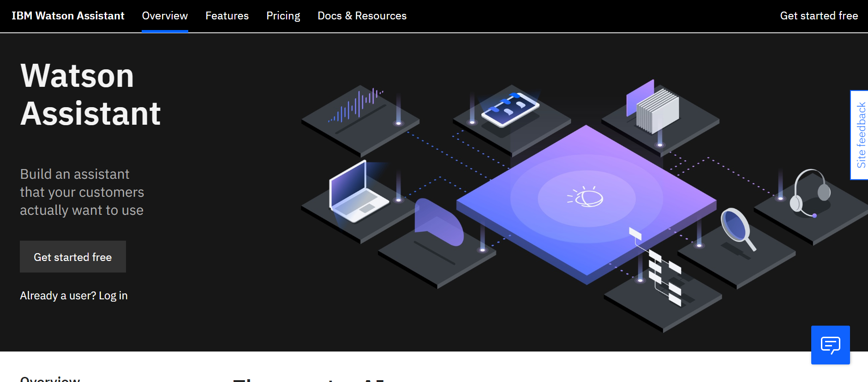Follow the Already a user? Log in link

(74, 296)
